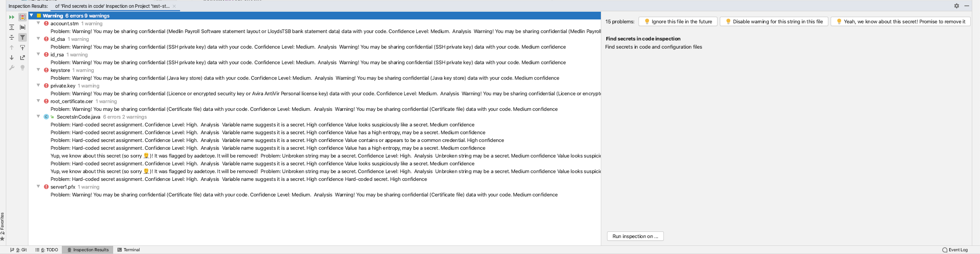Open inspection settings wrench icon
Viewport: 980px width, 254px height.
click(x=12, y=68)
